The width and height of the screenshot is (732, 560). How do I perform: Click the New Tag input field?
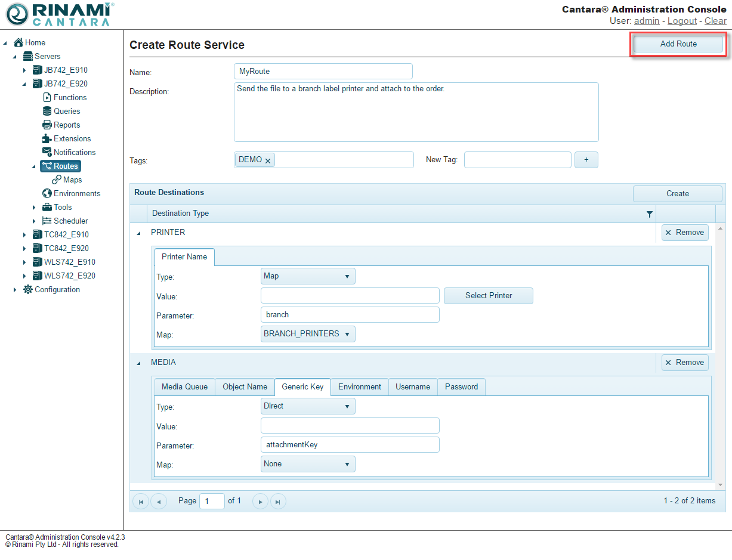(x=517, y=160)
